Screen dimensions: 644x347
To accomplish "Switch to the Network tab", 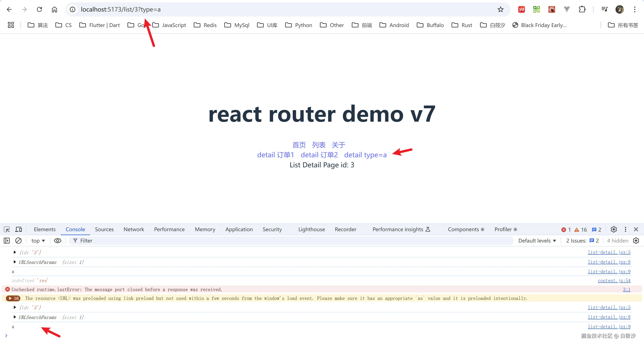I will click(134, 229).
